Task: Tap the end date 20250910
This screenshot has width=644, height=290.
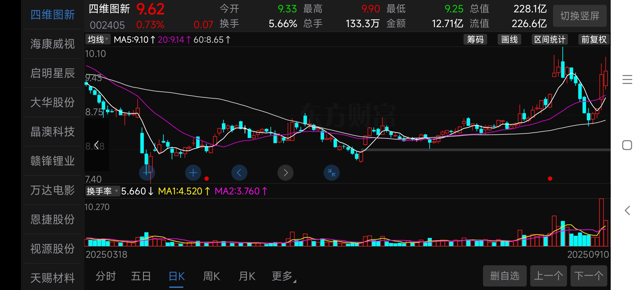Action: point(588,255)
